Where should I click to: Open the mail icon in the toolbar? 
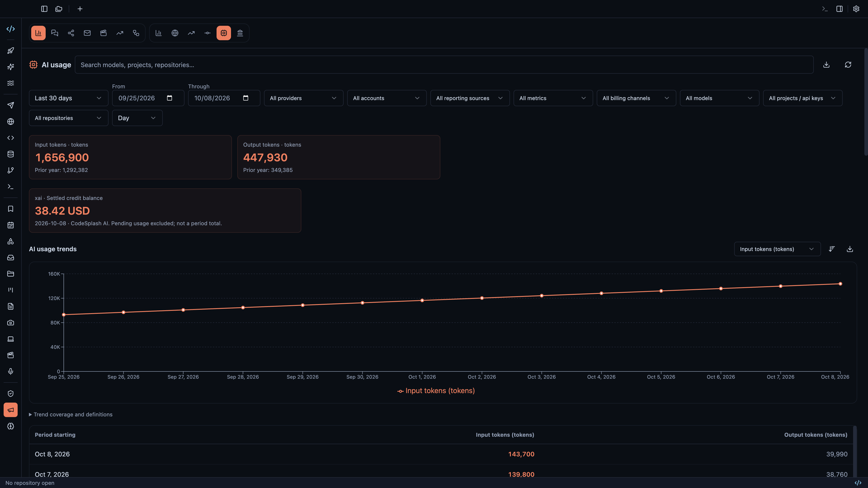tap(87, 33)
